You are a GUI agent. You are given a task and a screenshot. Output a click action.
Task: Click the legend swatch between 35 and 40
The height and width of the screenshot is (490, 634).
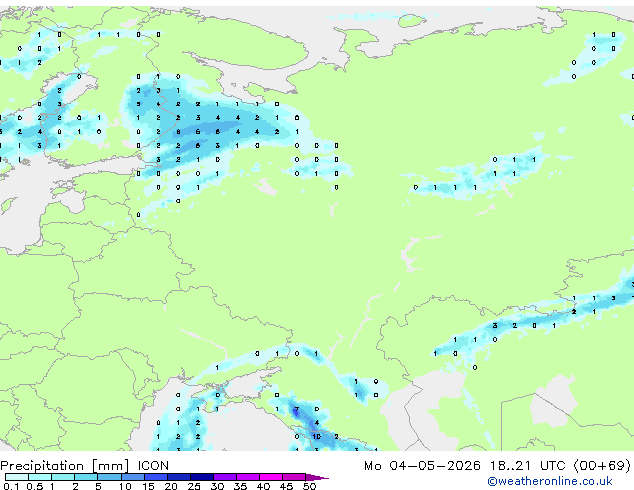247,477
